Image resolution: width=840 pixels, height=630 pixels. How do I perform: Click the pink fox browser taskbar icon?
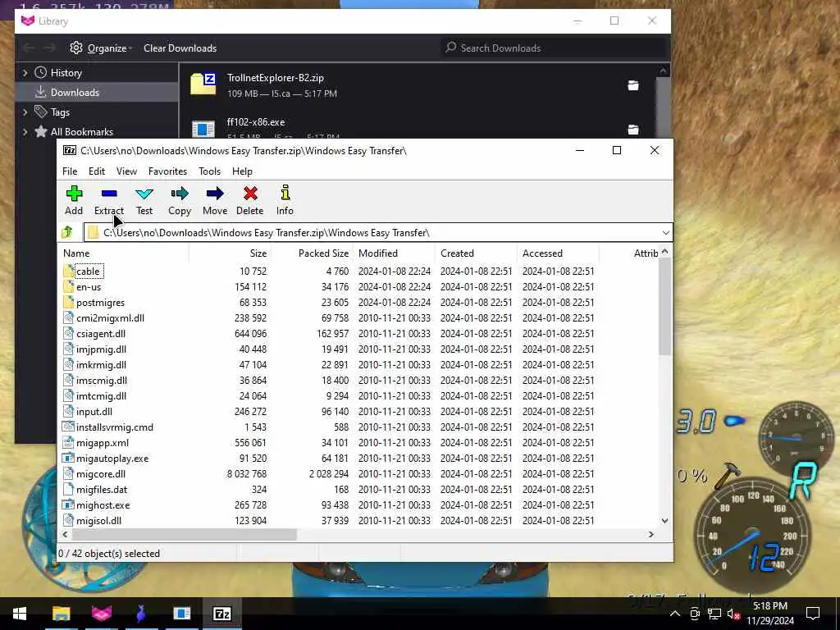(x=102, y=614)
